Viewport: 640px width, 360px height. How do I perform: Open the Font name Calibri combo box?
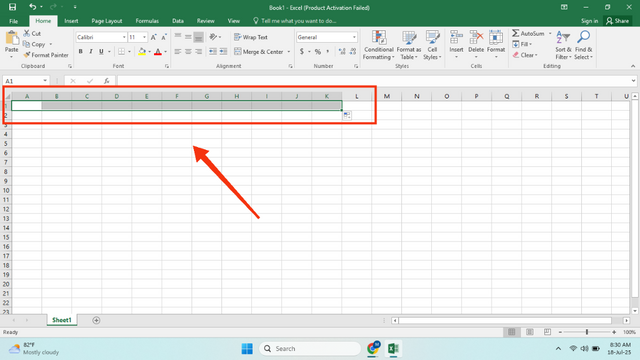point(101,37)
